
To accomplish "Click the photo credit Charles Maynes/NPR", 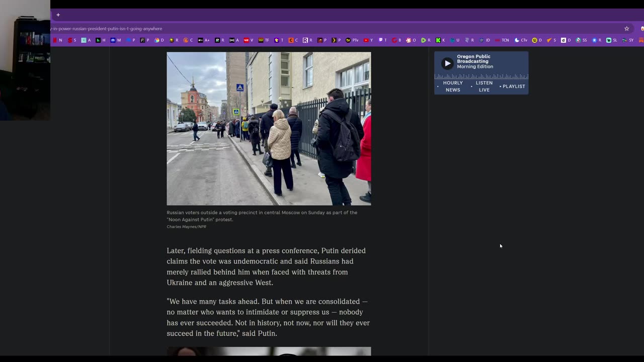I will 186,227.
